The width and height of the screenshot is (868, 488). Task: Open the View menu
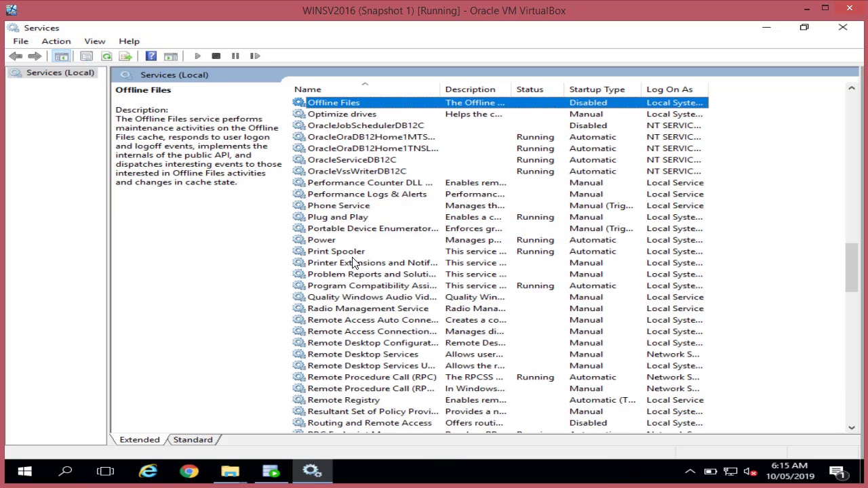[x=94, y=41]
